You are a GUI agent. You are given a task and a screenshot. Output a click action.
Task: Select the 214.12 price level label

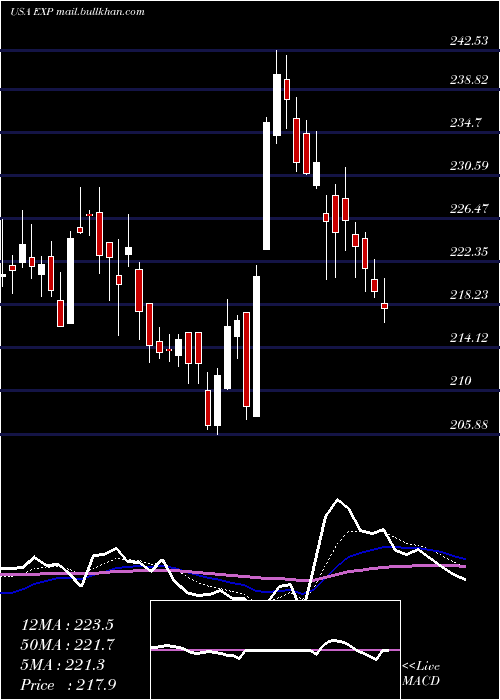(x=468, y=338)
